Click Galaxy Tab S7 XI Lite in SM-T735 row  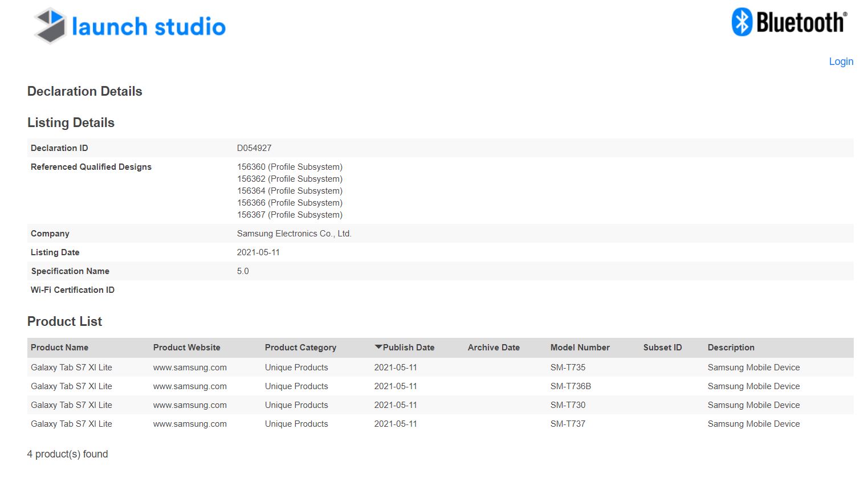(71, 367)
